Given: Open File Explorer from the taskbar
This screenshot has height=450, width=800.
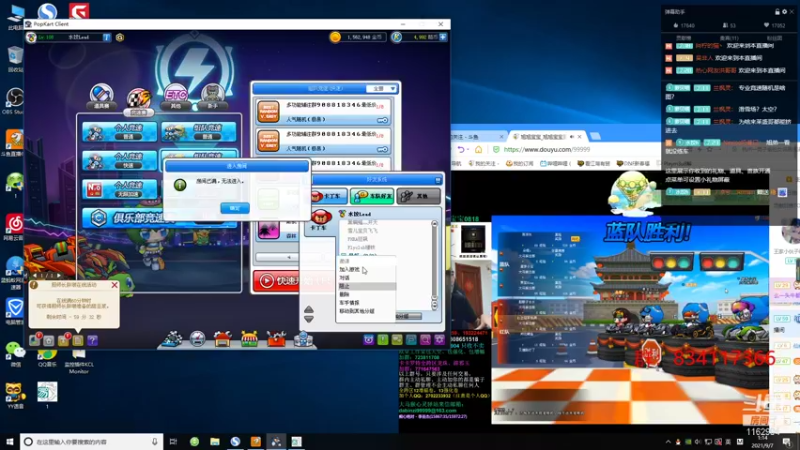Looking at the screenshot, I should (215, 442).
